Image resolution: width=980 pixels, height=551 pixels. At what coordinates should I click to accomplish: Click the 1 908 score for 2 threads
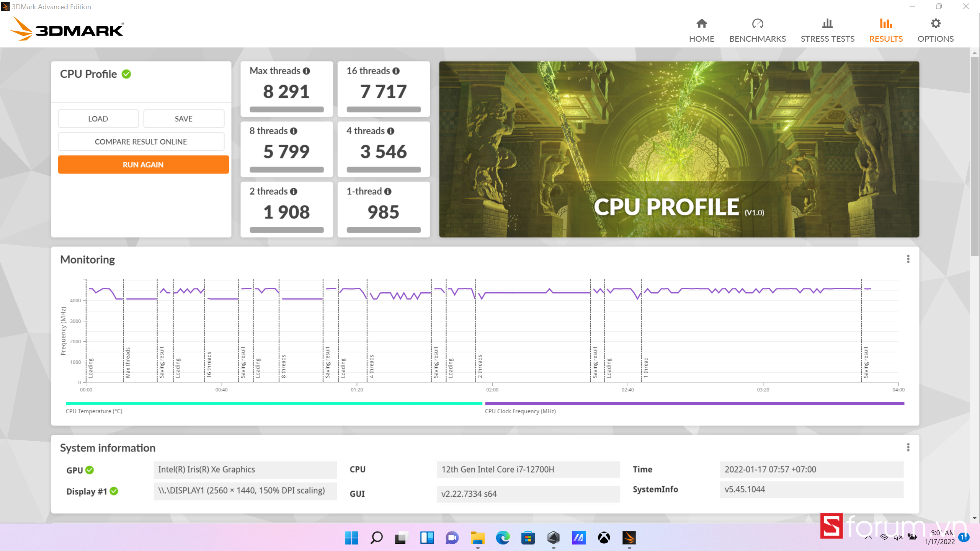coord(286,212)
